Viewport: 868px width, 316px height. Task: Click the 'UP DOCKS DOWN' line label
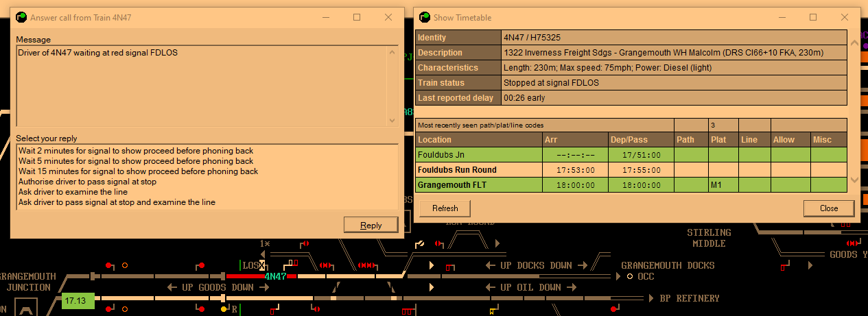[536, 265]
